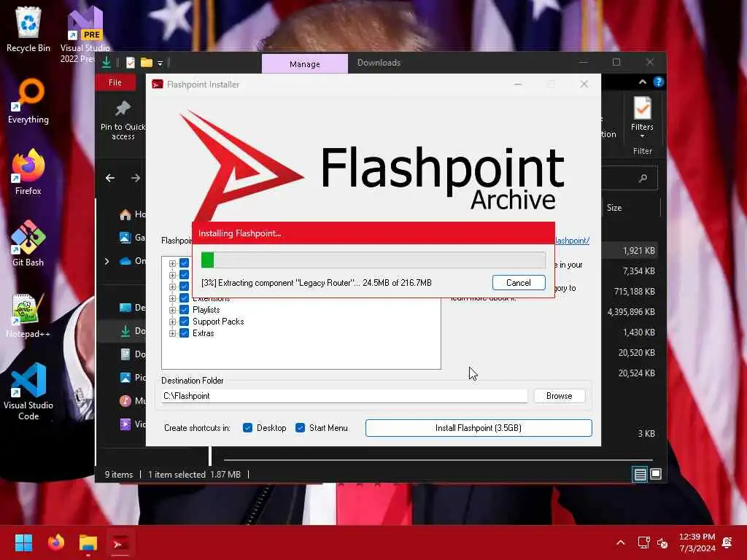This screenshot has width=747, height=560.
Task: Toggle the Start Menu shortcut checkbox
Action: [300, 427]
